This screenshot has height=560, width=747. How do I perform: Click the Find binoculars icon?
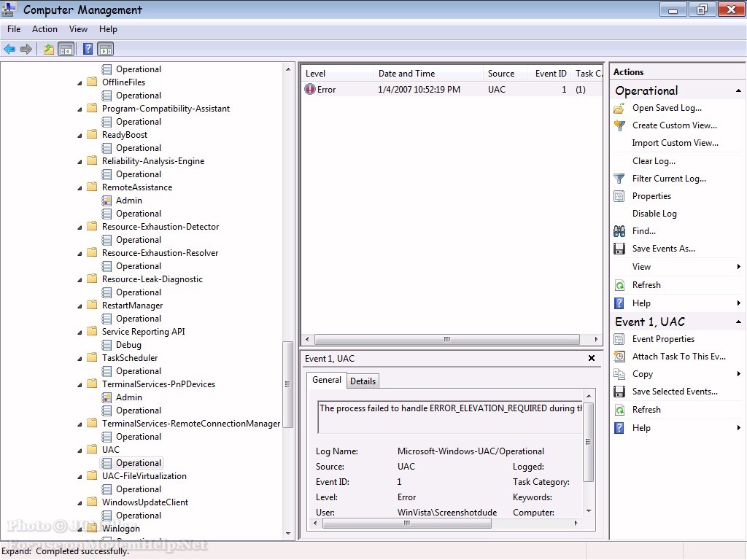[619, 231]
